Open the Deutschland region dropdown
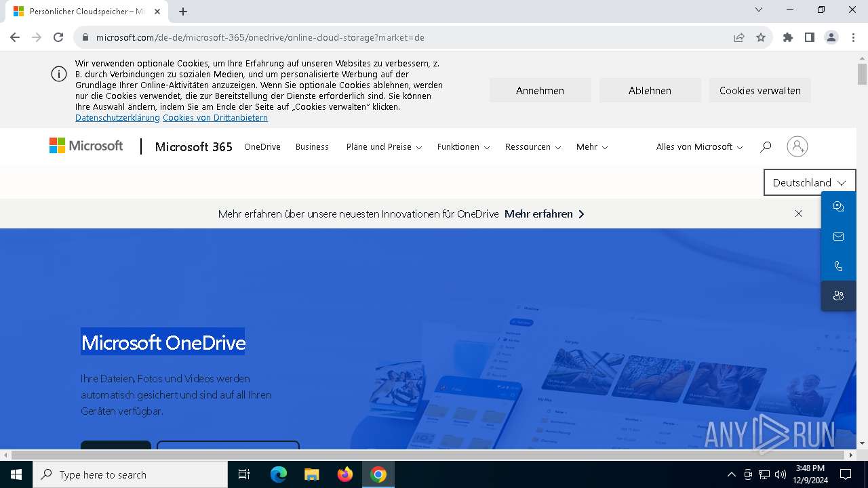Screen dimensions: 868x488 point(810,182)
